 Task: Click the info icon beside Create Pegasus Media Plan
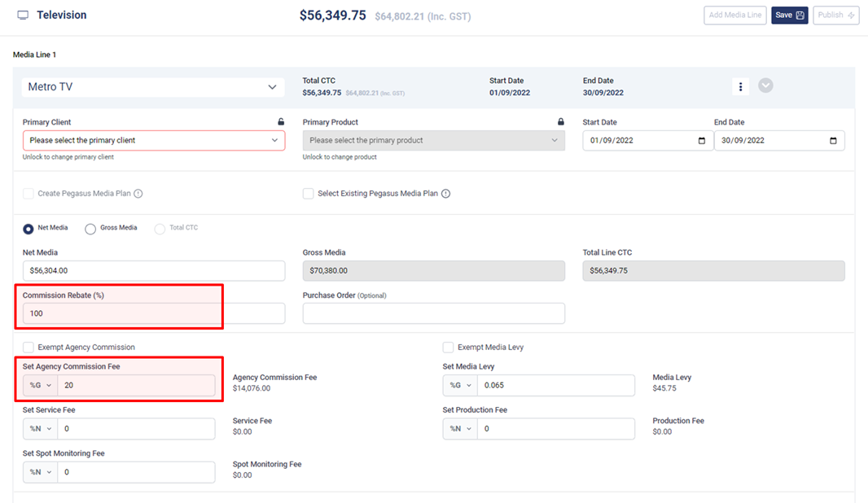point(138,194)
